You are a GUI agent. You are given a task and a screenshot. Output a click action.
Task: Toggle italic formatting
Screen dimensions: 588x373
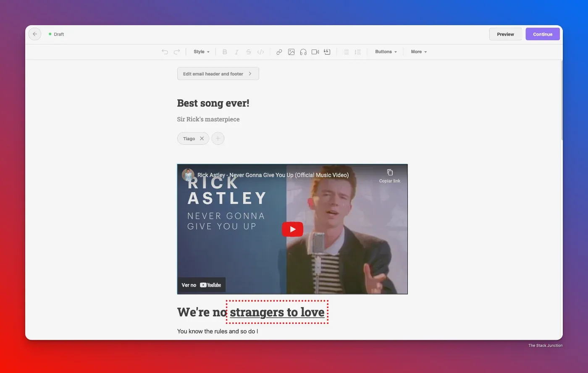[x=236, y=52]
